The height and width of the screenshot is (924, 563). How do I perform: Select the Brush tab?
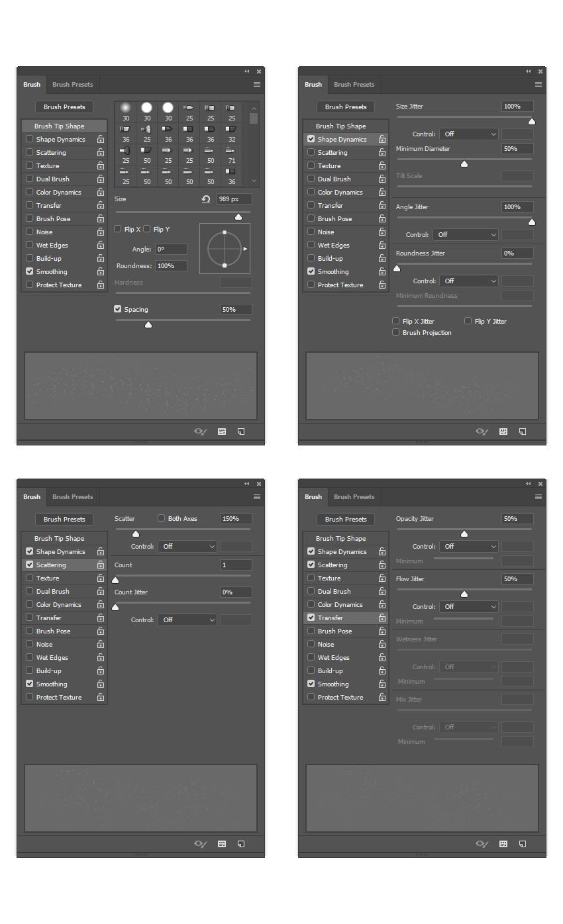tap(31, 84)
